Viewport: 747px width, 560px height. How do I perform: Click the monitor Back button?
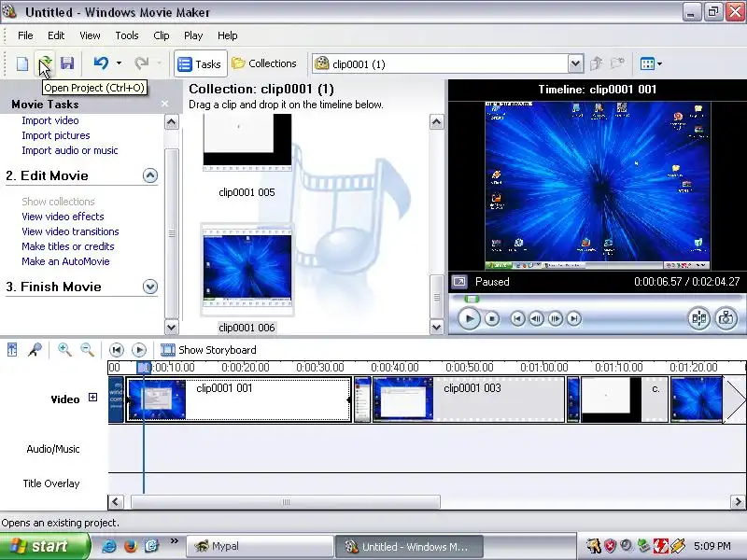click(517, 318)
